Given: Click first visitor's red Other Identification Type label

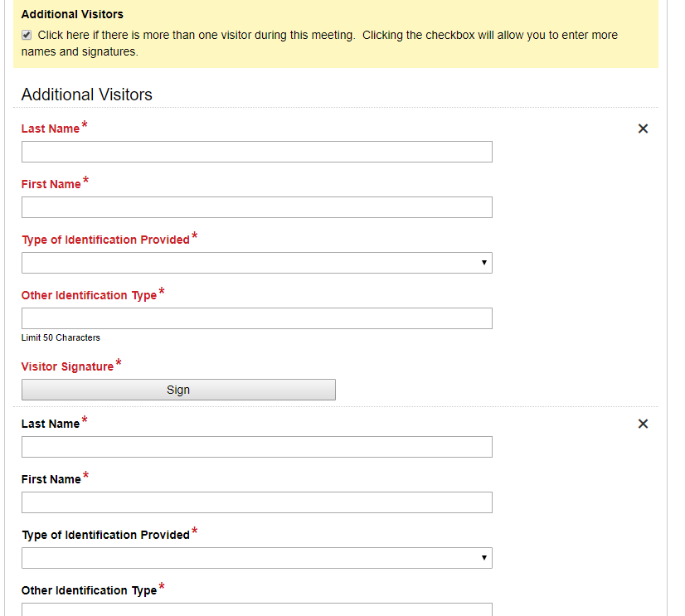Looking at the screenshot, I should tap(89, 295).
